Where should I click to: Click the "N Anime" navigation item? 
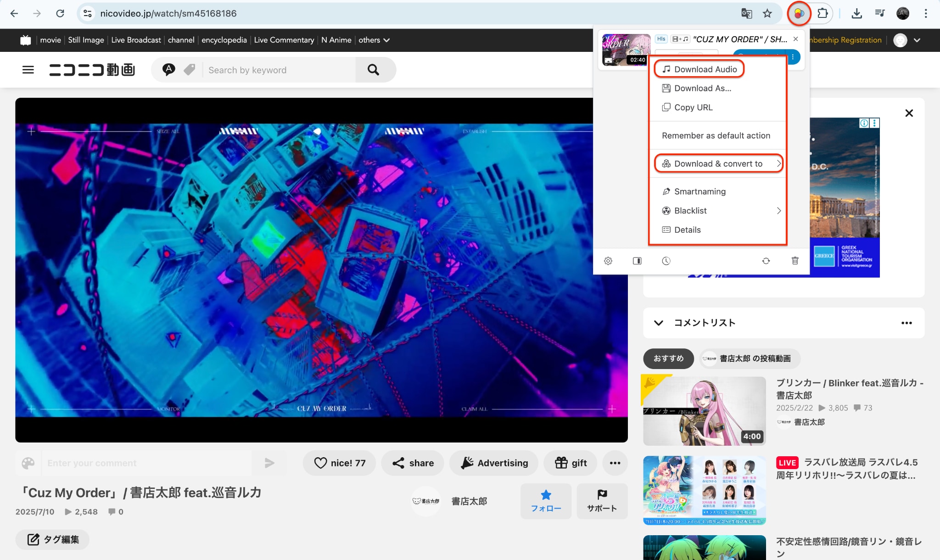pyautogui.click(x=336, y=40)
